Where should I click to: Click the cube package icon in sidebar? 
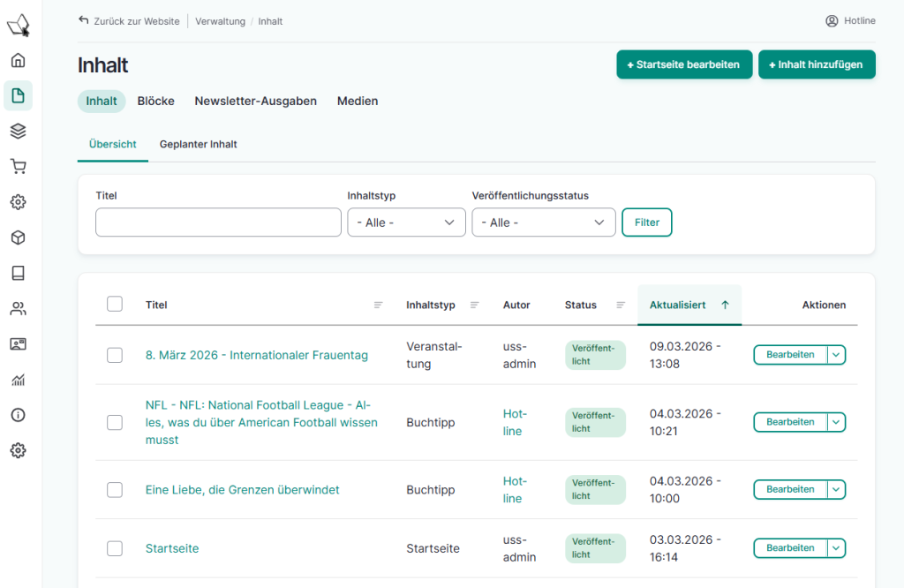point(18,237)
